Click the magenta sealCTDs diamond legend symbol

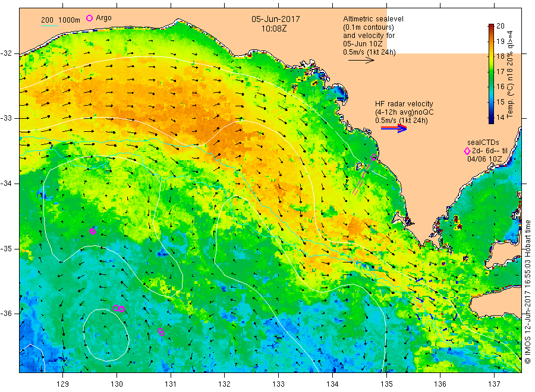tap(467, 151)
